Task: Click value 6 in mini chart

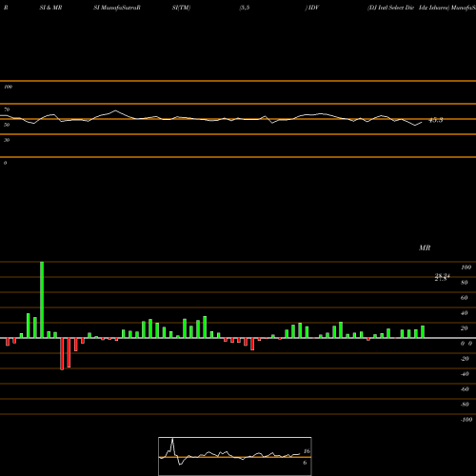Action: pyautogui.click(x=305, y=463)
